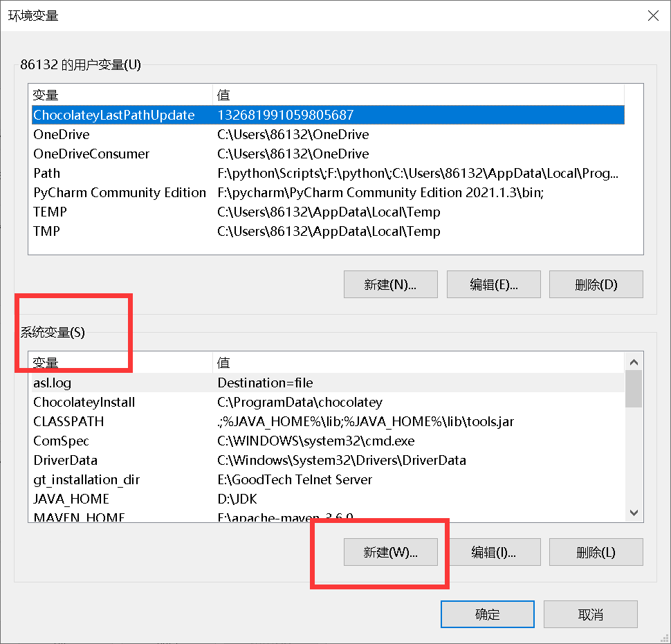Viewport: 671px width, 644px height.
Task: Click the system variables scrollbar down arrow
Action: tap(634, 512)
